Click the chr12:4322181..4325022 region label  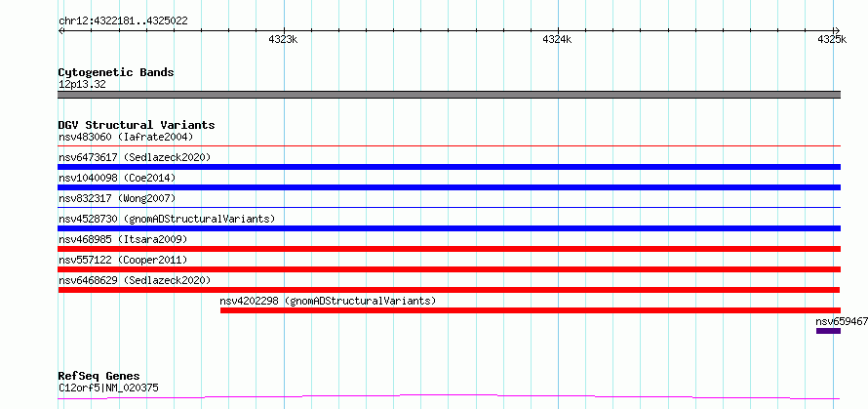123,21
